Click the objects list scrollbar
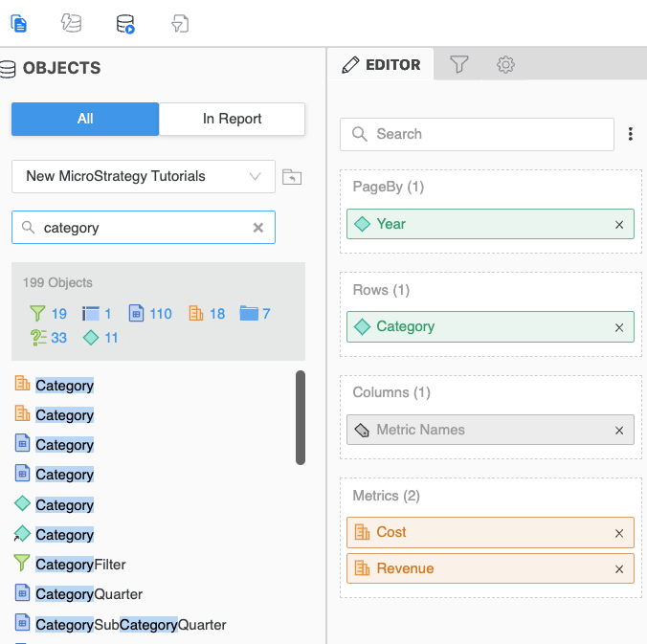The image size is (647, 644). tap(301, 417)
